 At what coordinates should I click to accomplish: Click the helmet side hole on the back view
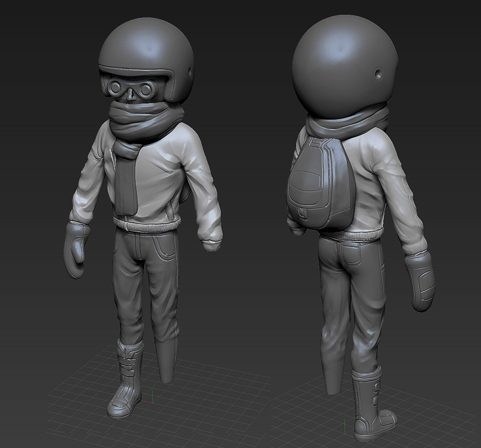(379, 73)
